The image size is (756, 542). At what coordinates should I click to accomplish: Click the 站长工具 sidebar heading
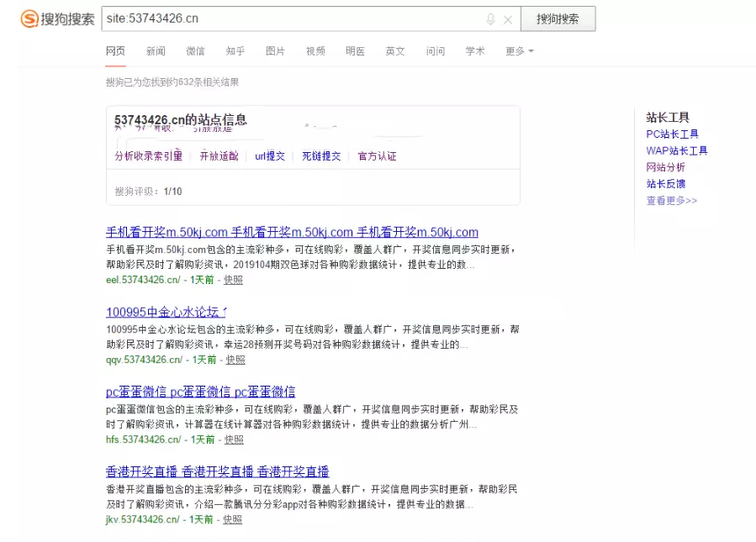click(668, 117)
